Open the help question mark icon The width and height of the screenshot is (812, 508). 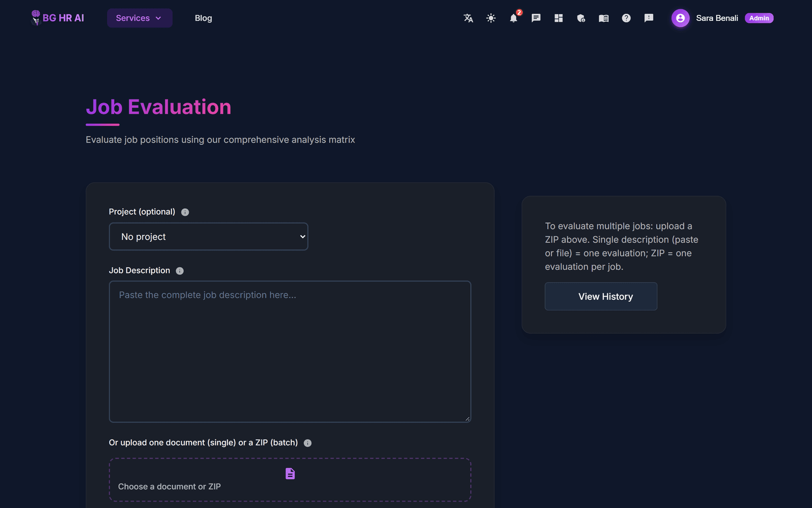[626, 18]
